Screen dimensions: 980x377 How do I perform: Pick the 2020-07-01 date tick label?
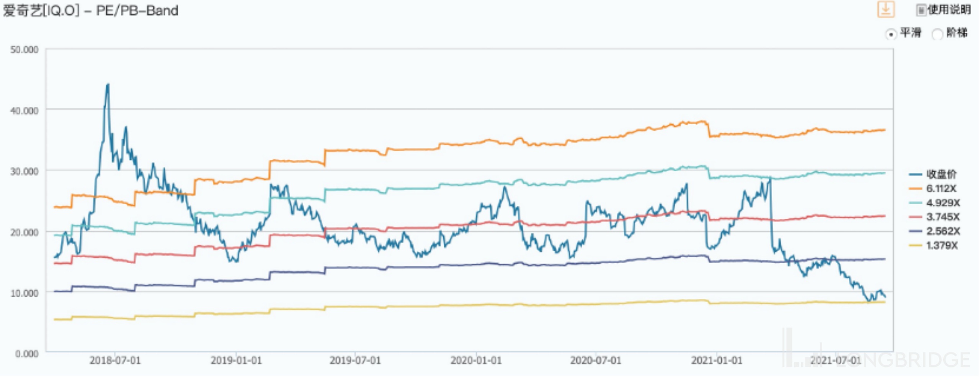[596, 361]
